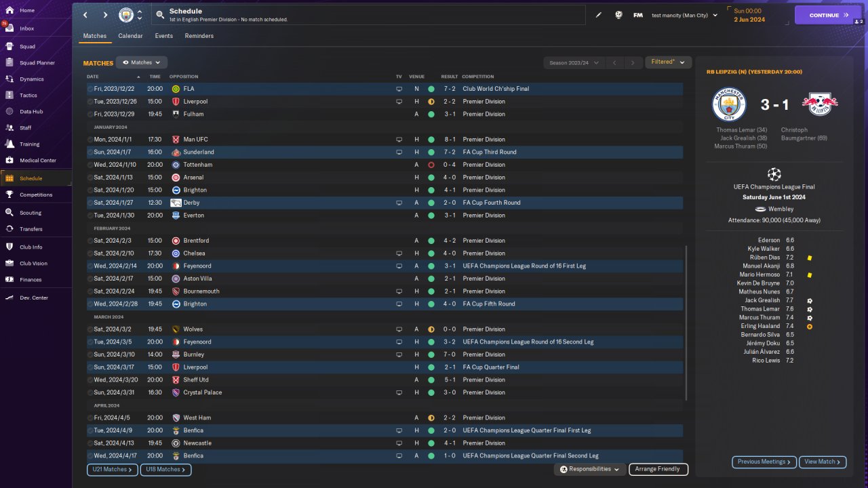Switch to the Events tab
The image size is (868, 488).
click(x=164, y=36)
